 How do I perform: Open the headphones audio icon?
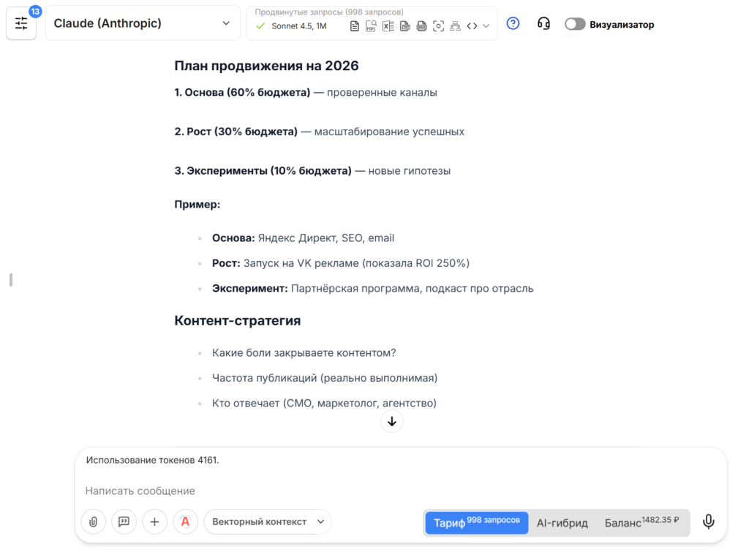pos(543,24)
